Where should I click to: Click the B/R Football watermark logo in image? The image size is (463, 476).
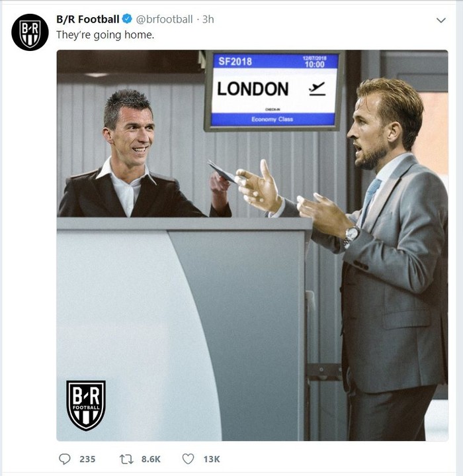click(86, 405)
